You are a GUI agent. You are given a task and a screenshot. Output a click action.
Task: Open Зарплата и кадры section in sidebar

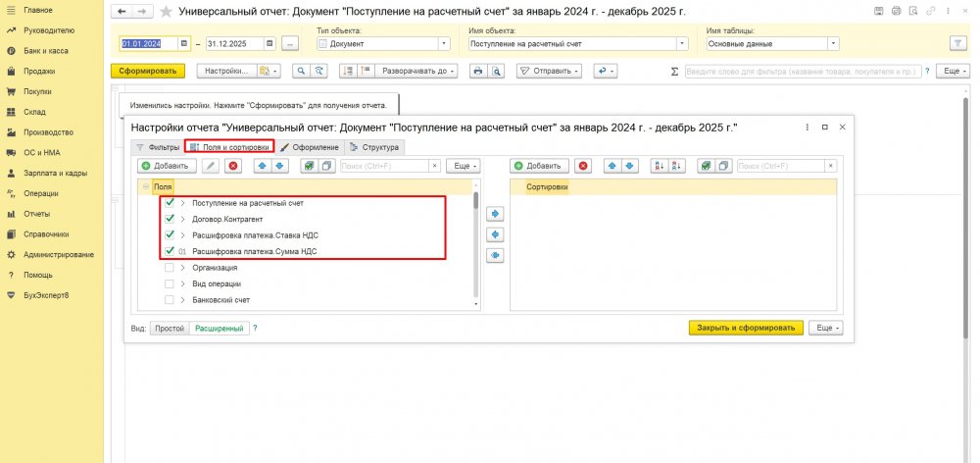pyautogui.click(x=55, y=174)
